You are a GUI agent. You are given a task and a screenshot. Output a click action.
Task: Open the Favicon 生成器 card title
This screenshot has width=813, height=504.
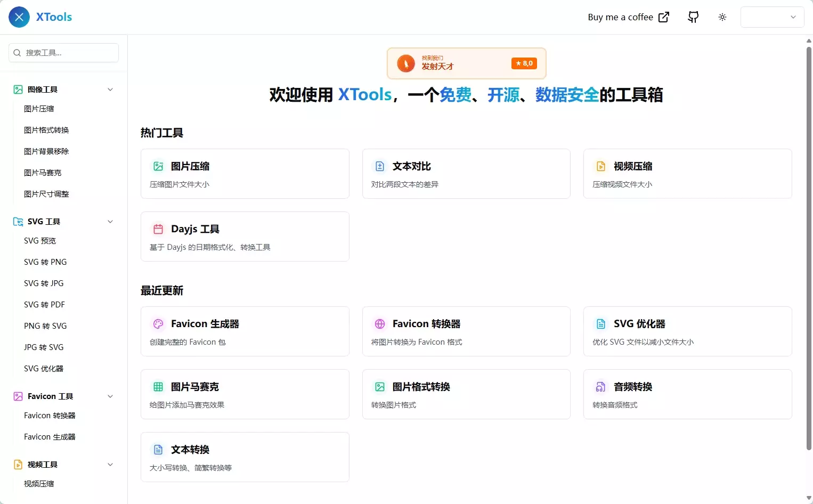point(205,324)
